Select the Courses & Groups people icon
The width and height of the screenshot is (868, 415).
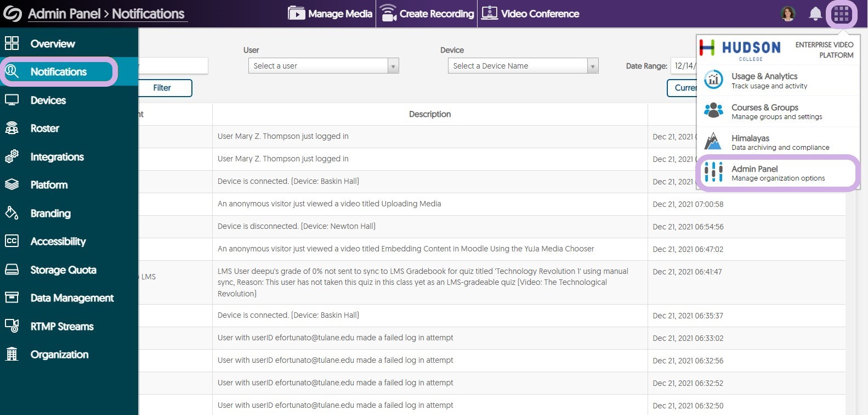click(713, 111)
